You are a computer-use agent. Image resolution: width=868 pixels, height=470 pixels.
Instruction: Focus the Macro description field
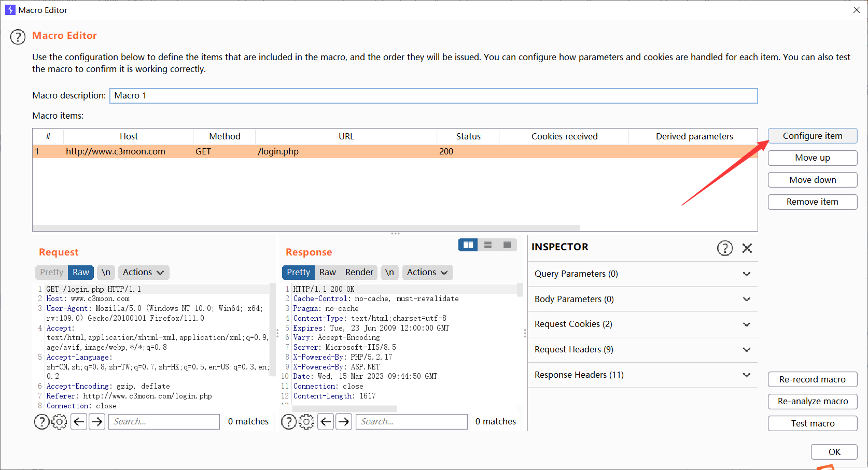[x=433, y=96]
